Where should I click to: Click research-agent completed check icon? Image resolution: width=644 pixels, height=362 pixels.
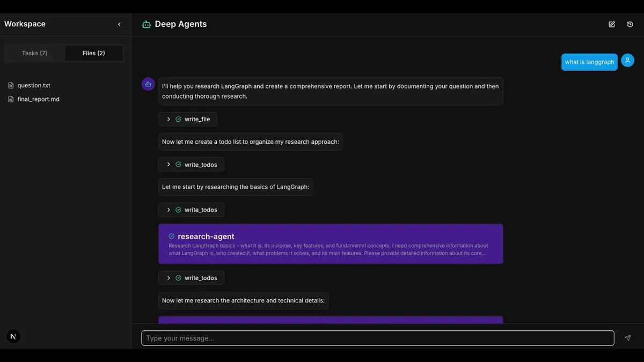coord(172,236)
